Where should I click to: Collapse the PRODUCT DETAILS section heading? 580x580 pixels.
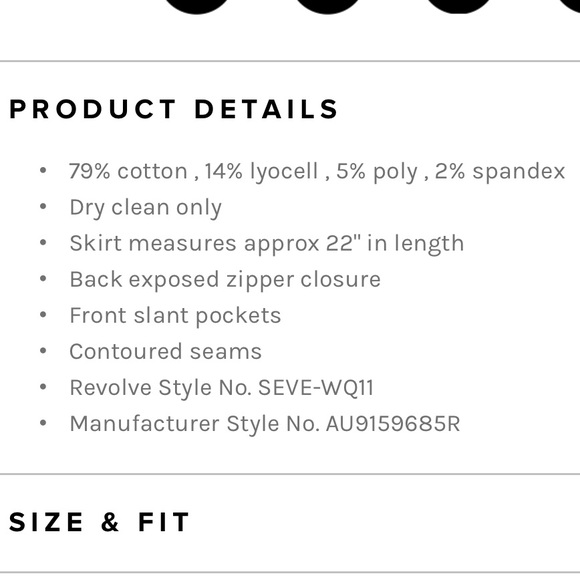pyautogui.click(x=173, y=109)
